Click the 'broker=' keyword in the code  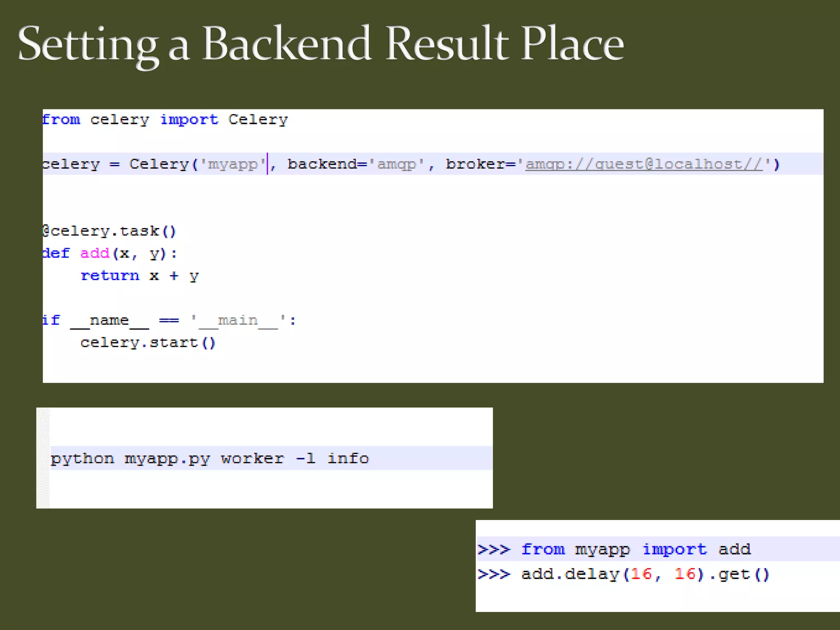point(480,164)
